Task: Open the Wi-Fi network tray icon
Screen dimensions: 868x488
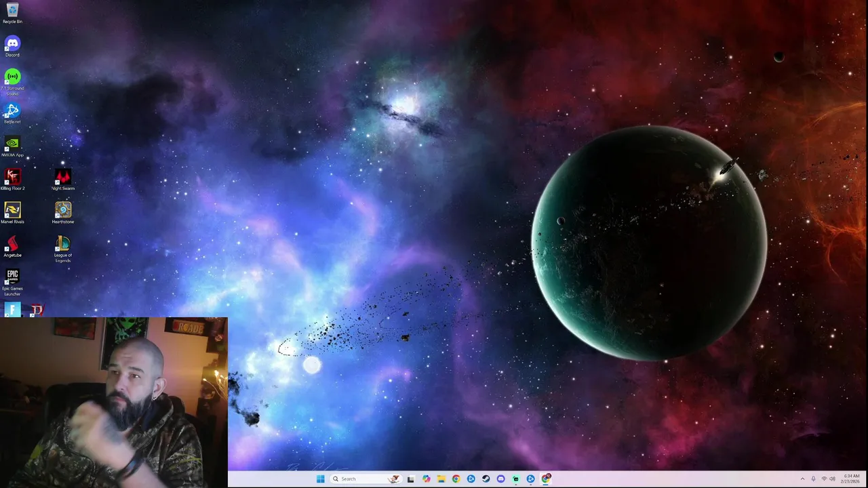Action: 824,479
